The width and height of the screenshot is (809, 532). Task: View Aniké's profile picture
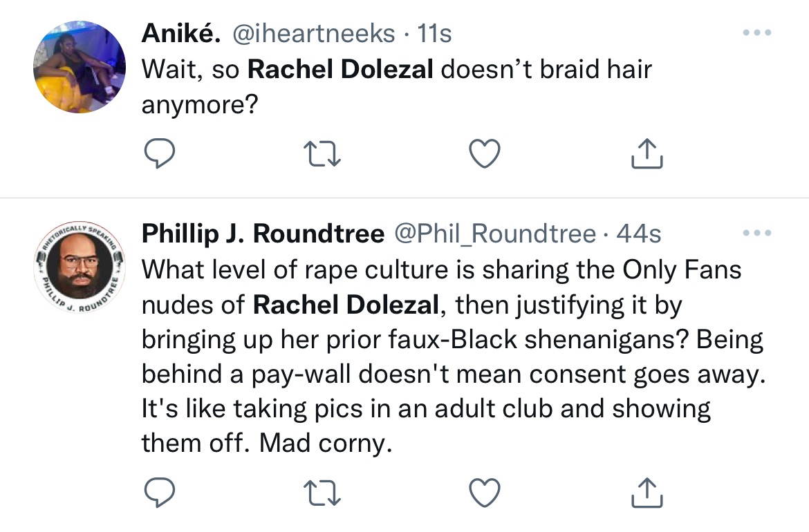[x=80, y=66]
